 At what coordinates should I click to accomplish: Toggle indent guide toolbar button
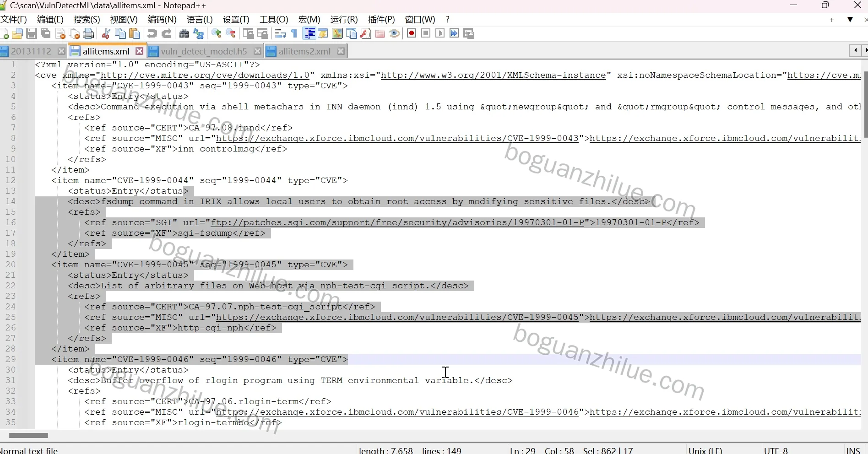(309, 33)
